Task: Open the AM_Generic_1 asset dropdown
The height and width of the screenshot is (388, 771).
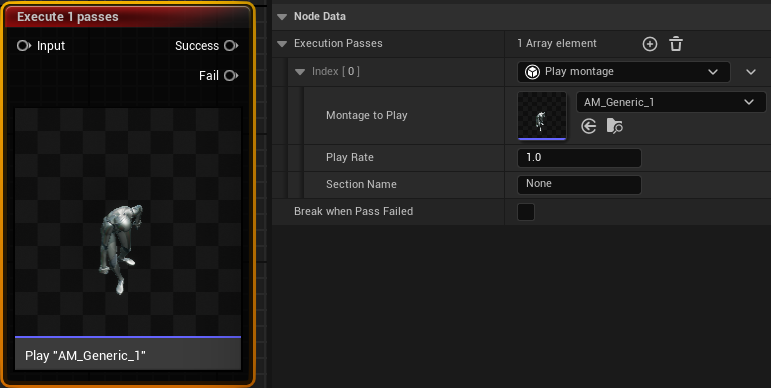Action: (671, 102)
